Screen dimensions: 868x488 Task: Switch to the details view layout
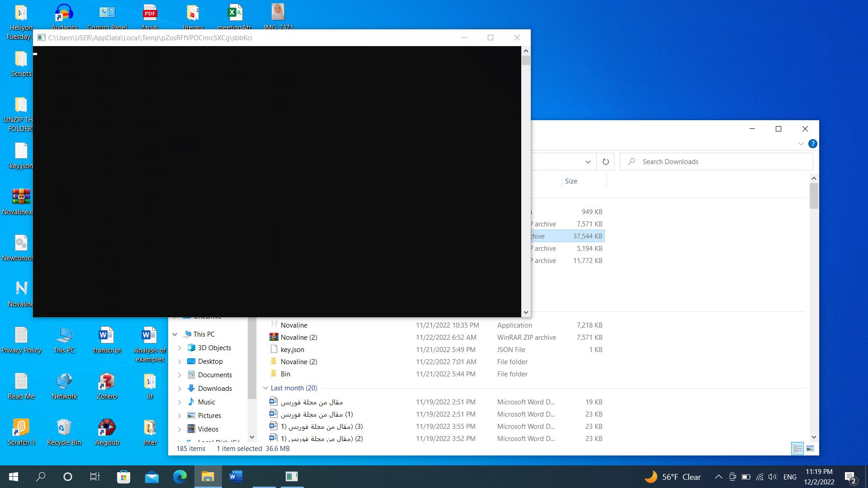point(797,449)
